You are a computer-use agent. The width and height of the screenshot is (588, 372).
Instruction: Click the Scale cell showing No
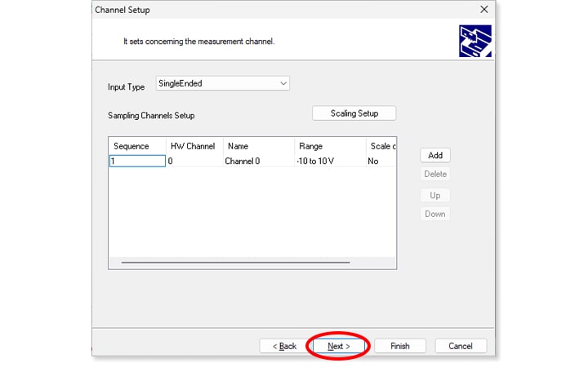click(381, 162)
